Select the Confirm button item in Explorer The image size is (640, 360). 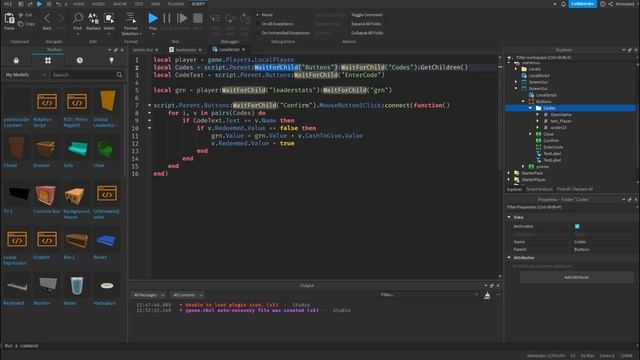pos(551,140)
